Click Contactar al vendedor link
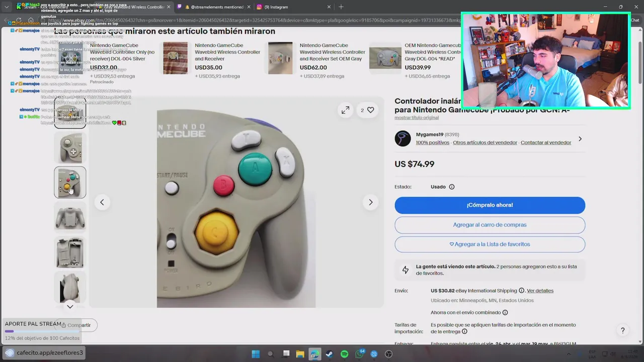 [546, 143]
